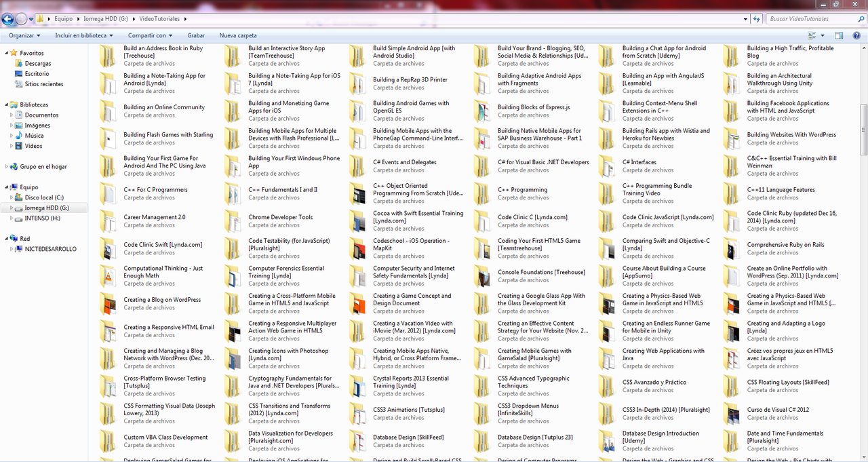Create a folder with Nueva carpeta

point(238,35)
